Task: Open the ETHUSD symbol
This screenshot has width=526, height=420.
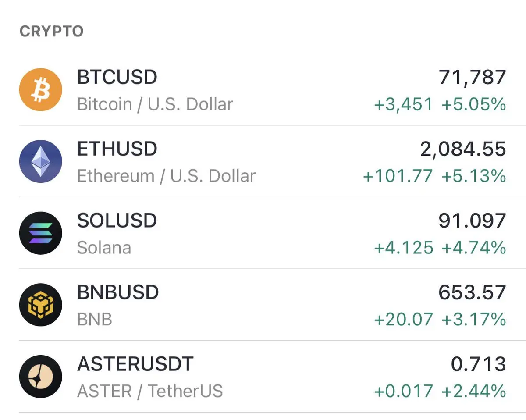Action: tap(117, 149)
